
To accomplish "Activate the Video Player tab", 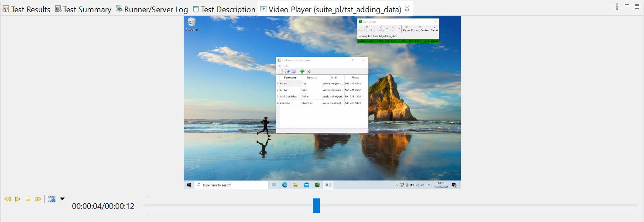I will coord(334,9).
